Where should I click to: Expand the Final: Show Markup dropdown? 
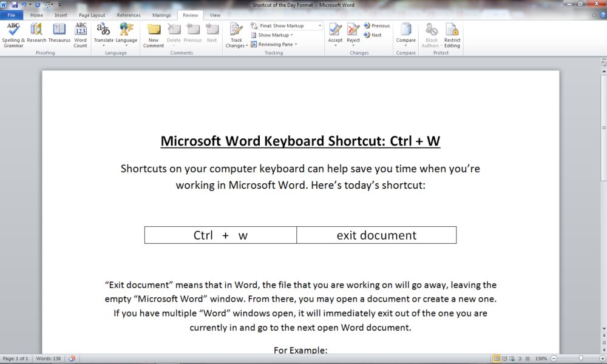point(320,26)
